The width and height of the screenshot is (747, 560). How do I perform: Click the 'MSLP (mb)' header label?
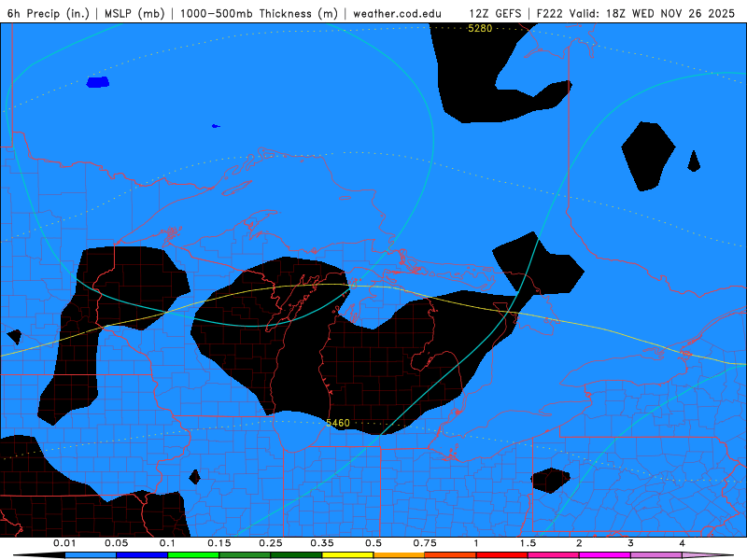(134, 13)
